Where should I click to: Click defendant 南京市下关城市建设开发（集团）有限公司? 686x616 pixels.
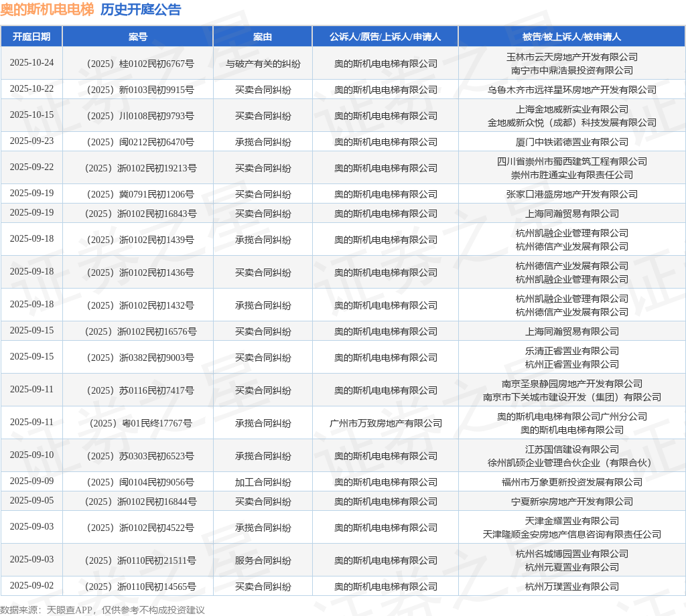point(572,398)
